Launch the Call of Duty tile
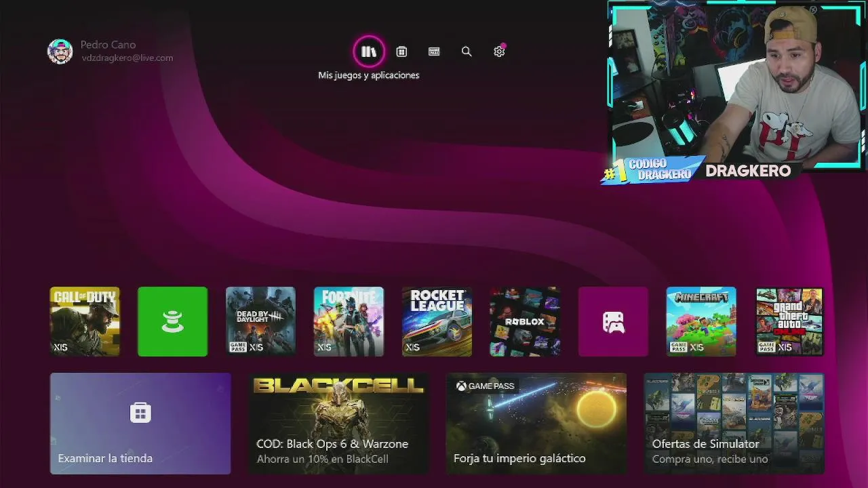 click(x=85, y=321)
